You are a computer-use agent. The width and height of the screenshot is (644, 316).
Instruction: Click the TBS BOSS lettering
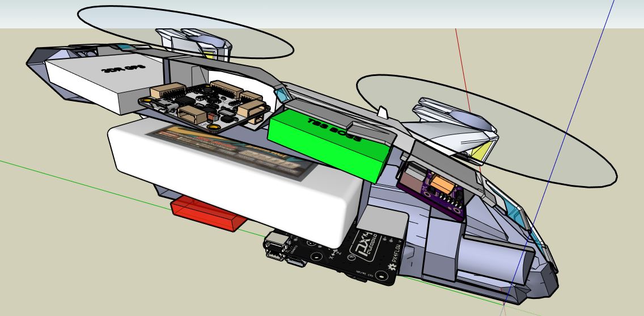pyautogui.click(x=334, y=129)
